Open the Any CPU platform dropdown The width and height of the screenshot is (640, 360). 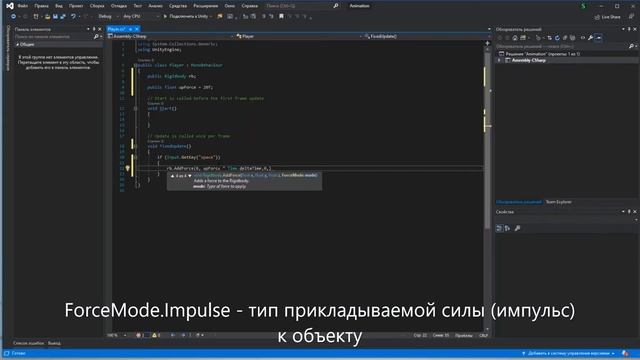coord(141,16)
